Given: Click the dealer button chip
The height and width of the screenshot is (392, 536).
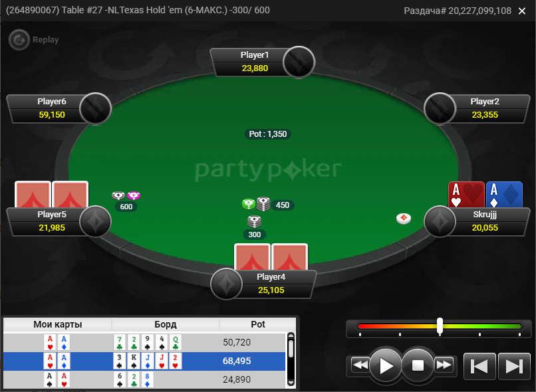Looking at the screenshot, I should point(404,218).
